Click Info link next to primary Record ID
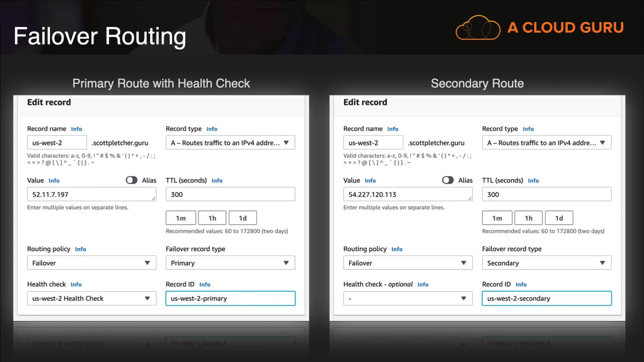Image resolution: width=644 pixels, height=362 pixels. pos(205,285)
